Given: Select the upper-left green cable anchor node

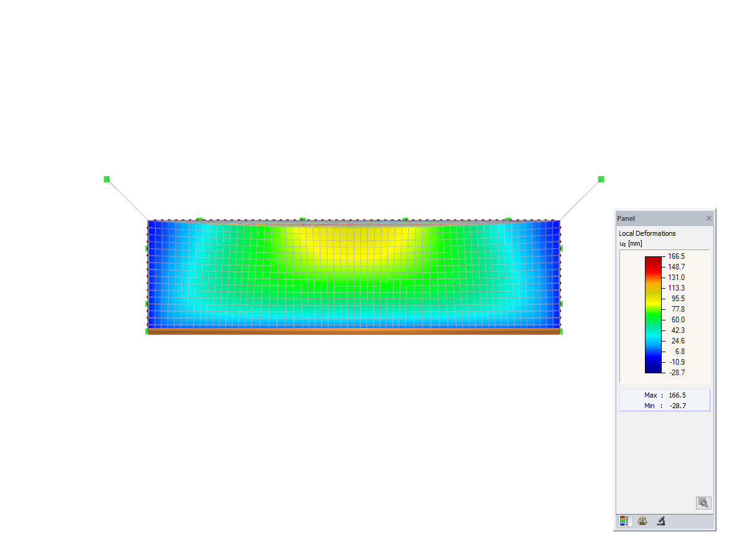Looking at the screenshot, I should pyautogui.click(x=106, y=179).
